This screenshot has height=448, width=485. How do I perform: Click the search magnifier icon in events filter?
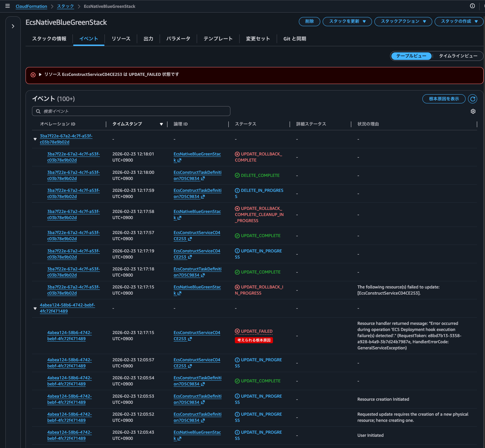38,111
